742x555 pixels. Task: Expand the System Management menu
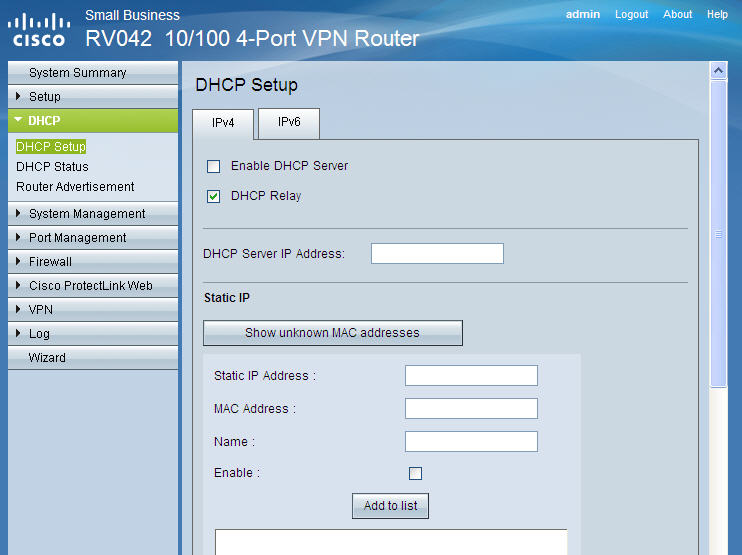pos(93,214)
